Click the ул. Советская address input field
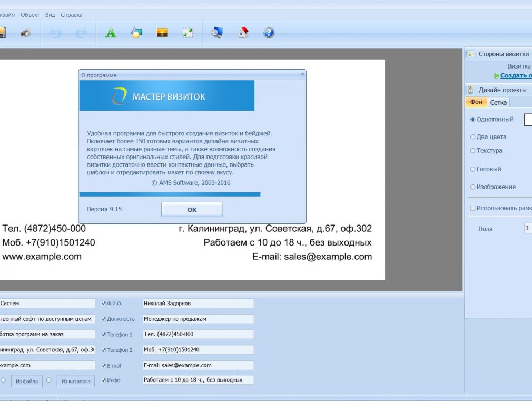Image resolution: width=532 pixels, height=401 pixels. [47, 350]
